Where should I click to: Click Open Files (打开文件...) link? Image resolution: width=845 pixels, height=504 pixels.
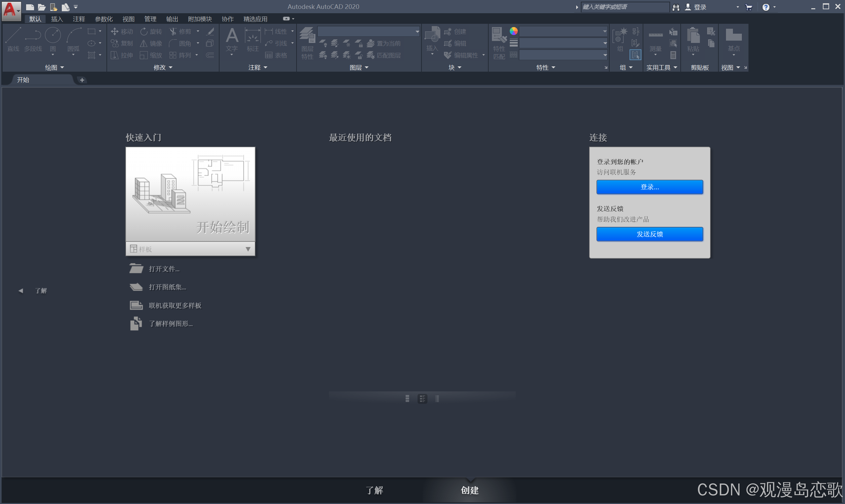coord(164,269)
